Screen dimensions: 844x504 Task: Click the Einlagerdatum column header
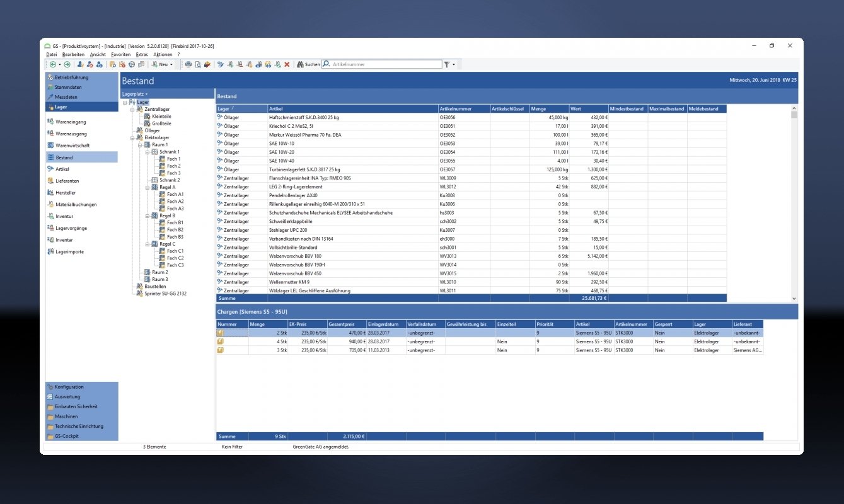386,324
